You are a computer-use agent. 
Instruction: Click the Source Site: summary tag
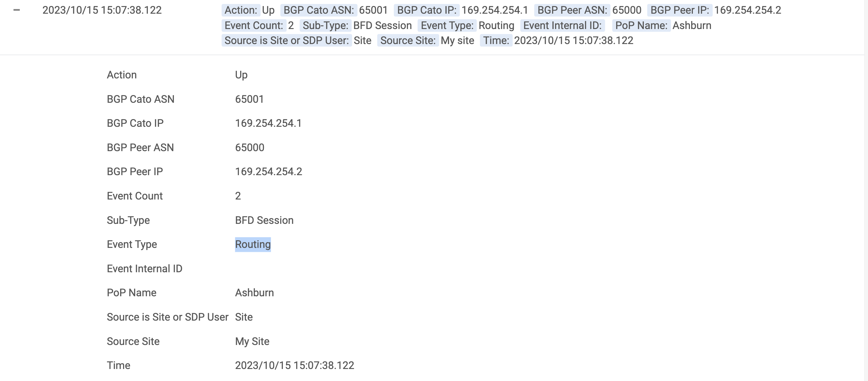click(408, 40)
